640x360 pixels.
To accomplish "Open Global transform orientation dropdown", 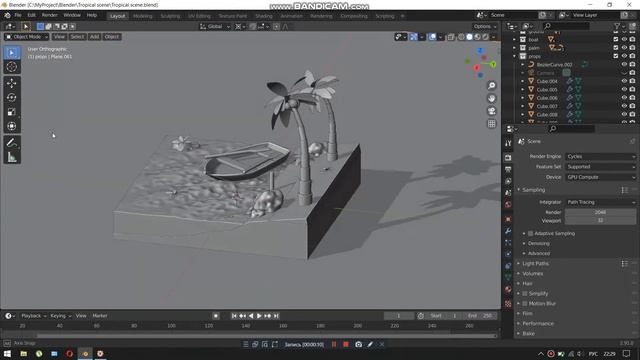I will tap(215, 27).
